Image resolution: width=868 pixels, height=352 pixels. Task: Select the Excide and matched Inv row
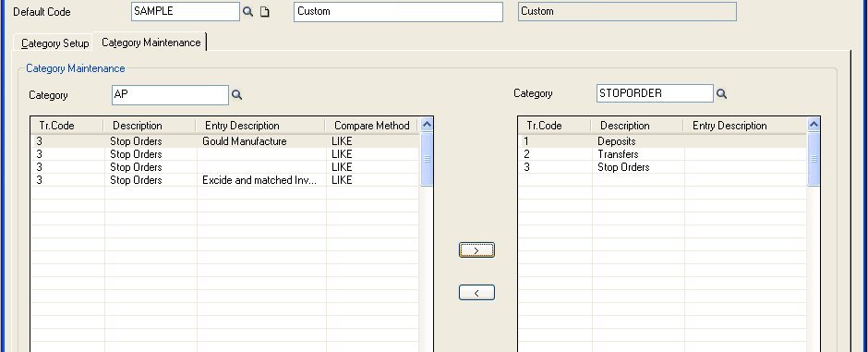(225, 180)
